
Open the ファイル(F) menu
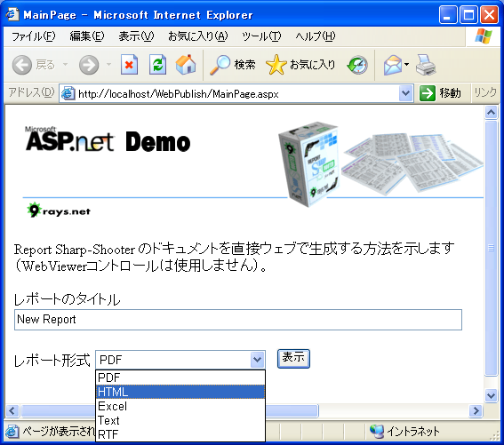click(34, 36)
